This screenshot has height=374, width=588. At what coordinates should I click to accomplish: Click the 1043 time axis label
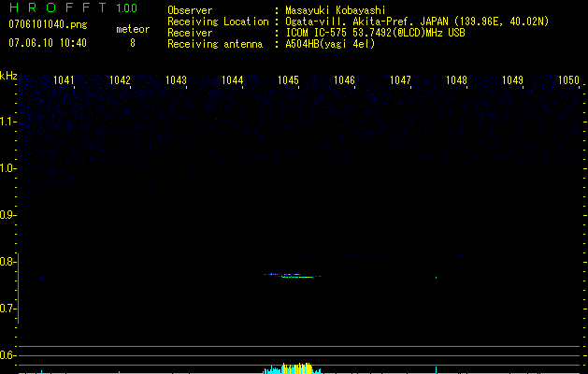pyautogui.click(x=176, y=80)
